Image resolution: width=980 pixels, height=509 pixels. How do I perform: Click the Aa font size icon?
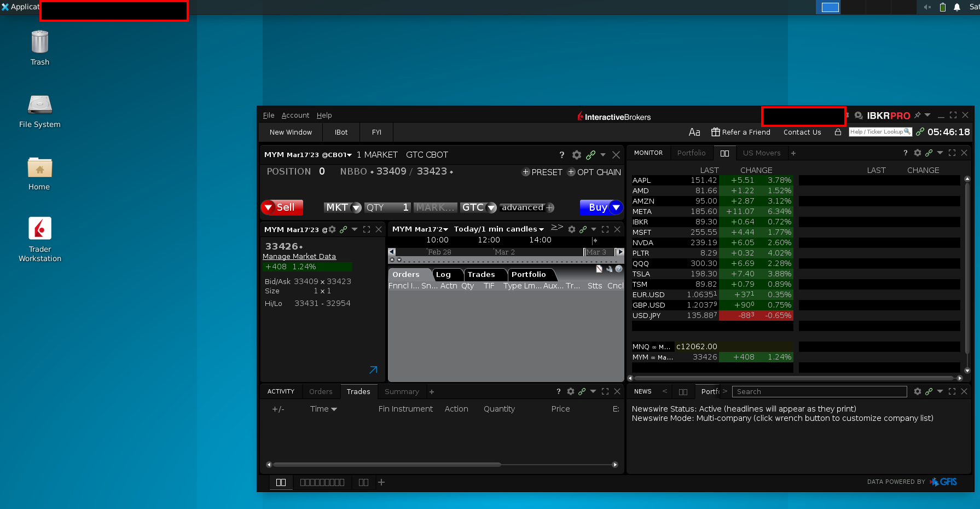click(x=694, y=132)
